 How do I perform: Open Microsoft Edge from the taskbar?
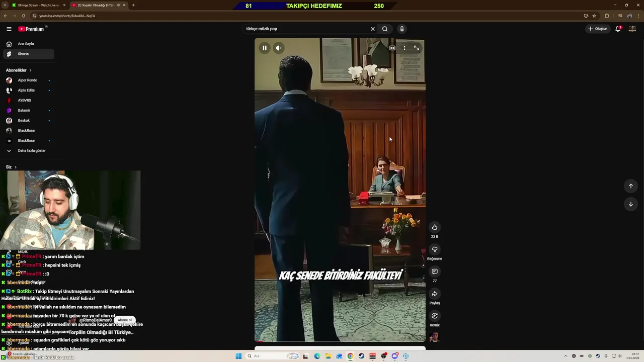pyautogui.click(x=317, y=356)
